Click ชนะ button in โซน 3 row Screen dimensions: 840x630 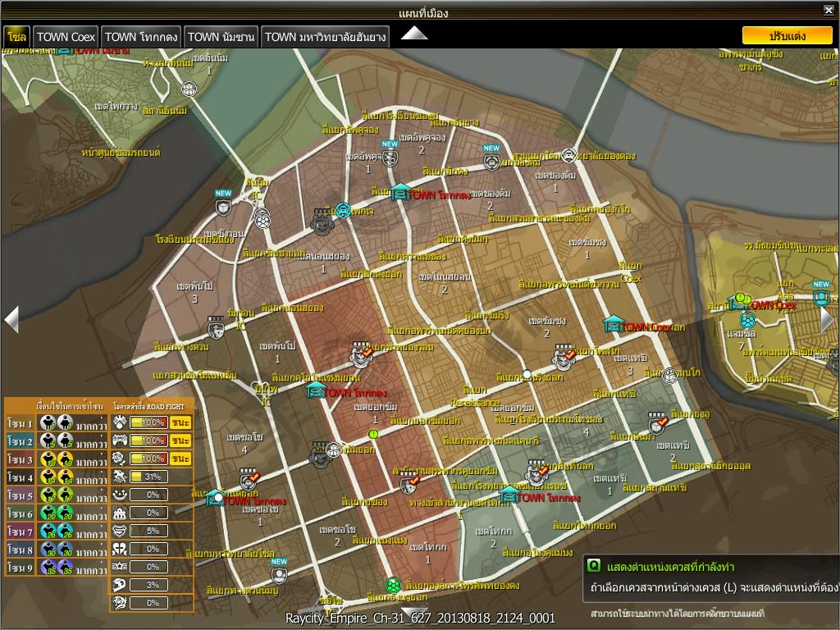coord(180,459)
